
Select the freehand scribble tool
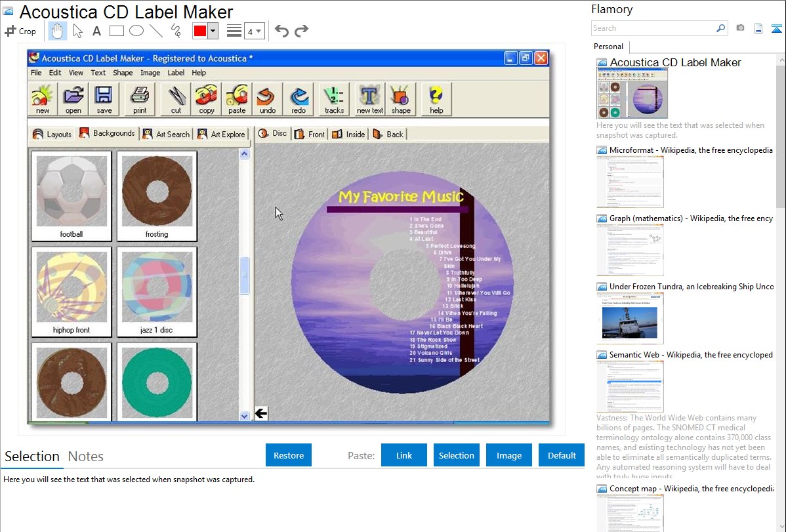coord(176,31)
